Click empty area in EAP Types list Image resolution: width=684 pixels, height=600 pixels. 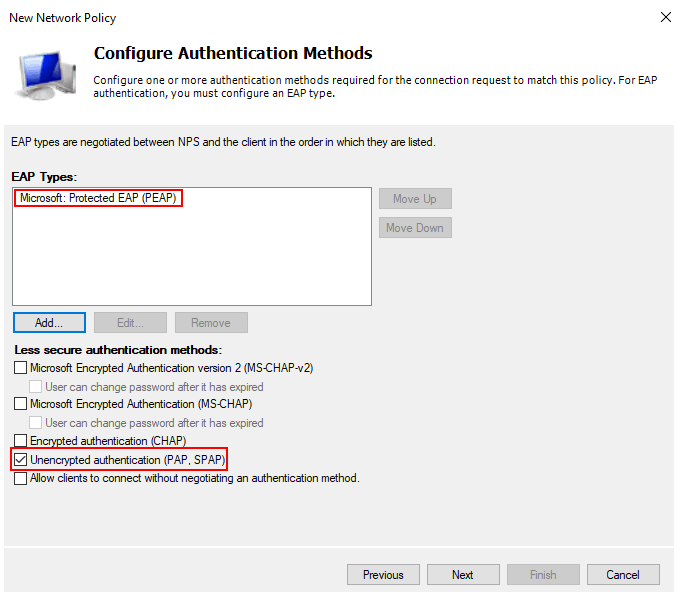[x=190, y=260]
